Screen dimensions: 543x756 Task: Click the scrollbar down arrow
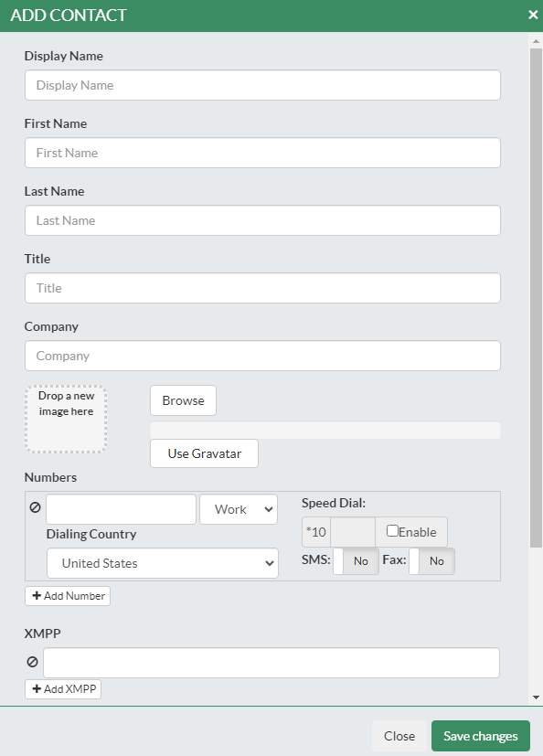tap(536, 697)
